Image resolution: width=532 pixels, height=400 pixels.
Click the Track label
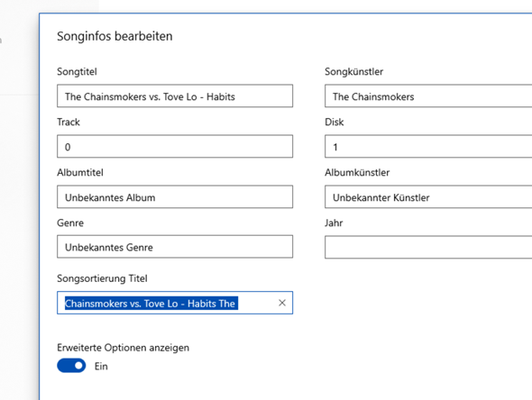click(69, 122)
